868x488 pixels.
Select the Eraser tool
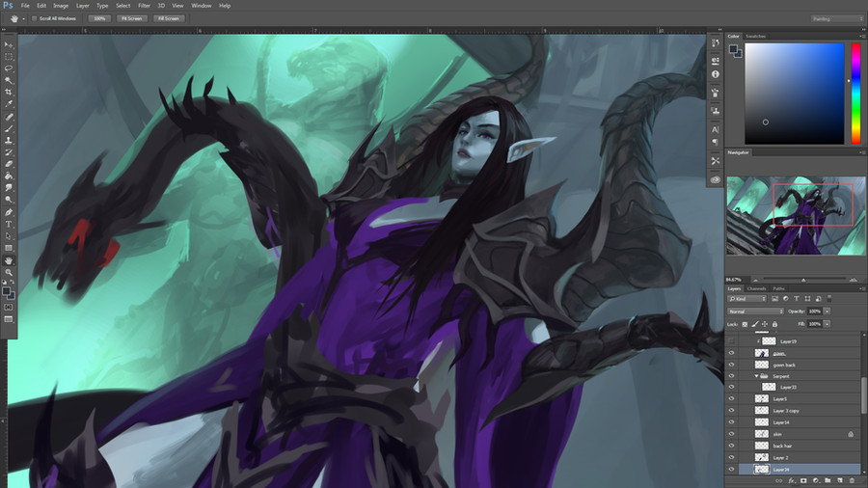9,164
